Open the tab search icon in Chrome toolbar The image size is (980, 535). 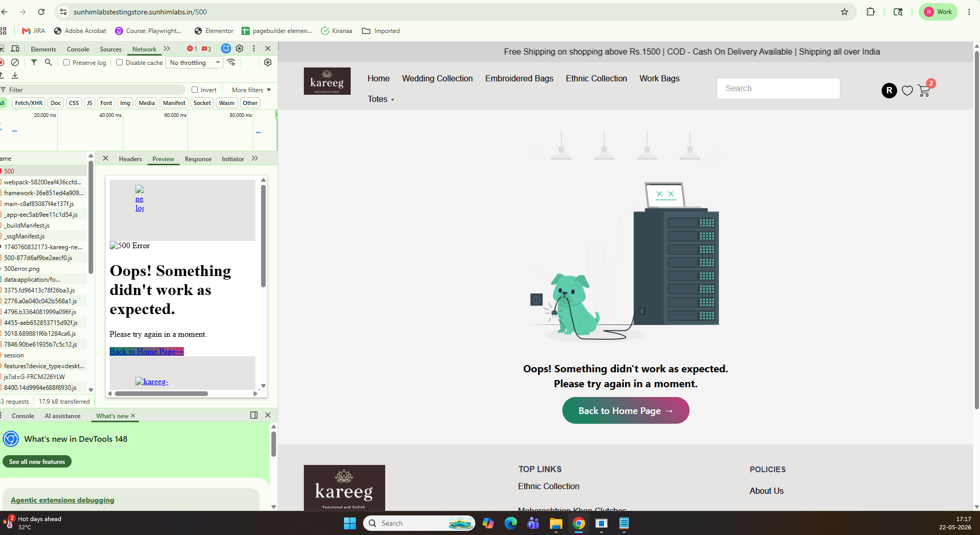click(x=898, y=12)
